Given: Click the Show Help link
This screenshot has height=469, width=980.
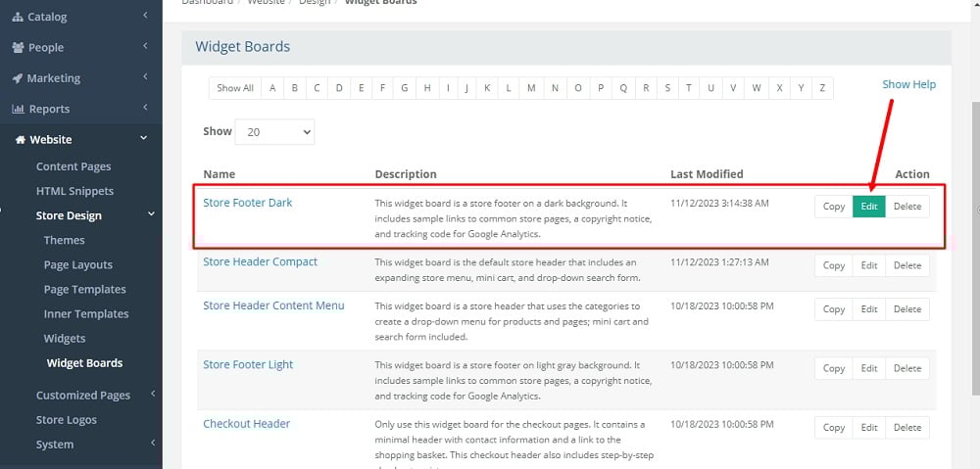Looking at the screenshot, I should tap(908, 84).
